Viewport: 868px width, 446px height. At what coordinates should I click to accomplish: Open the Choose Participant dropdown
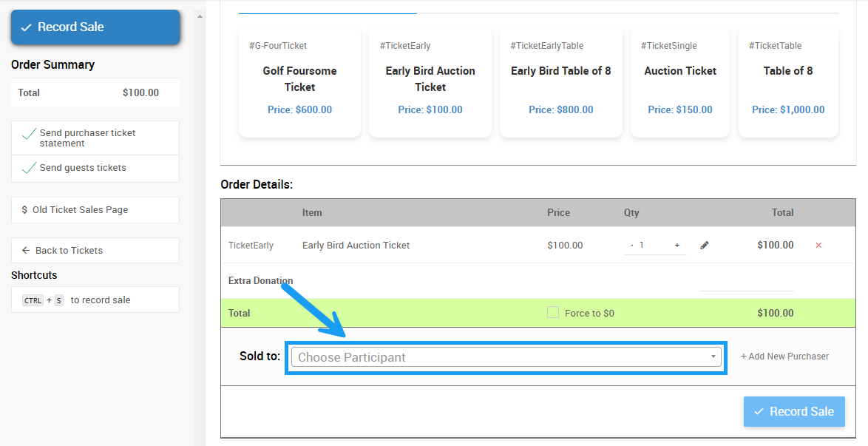point(503,357)
